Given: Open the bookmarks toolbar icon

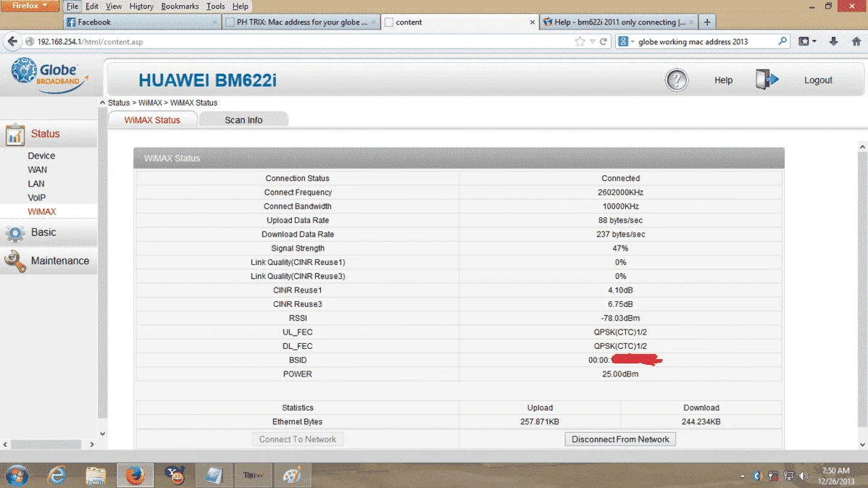Looking at the screenshot, I should click(804, 41).
